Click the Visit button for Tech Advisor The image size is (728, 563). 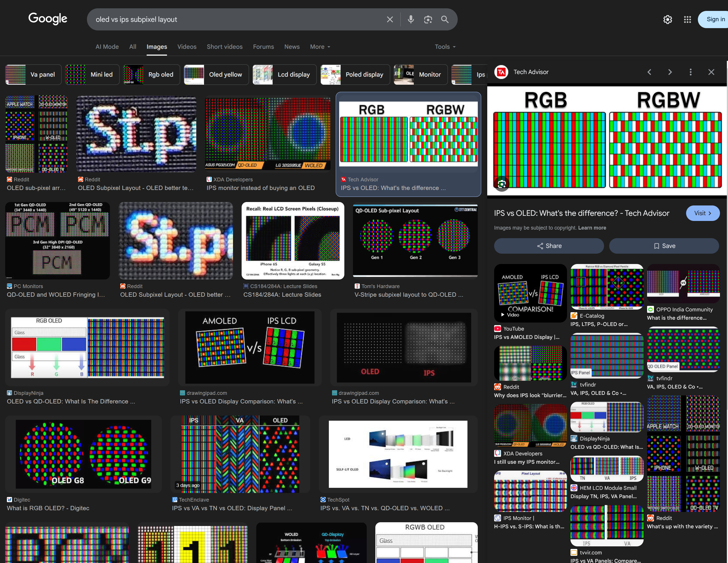tap(702, 213)
